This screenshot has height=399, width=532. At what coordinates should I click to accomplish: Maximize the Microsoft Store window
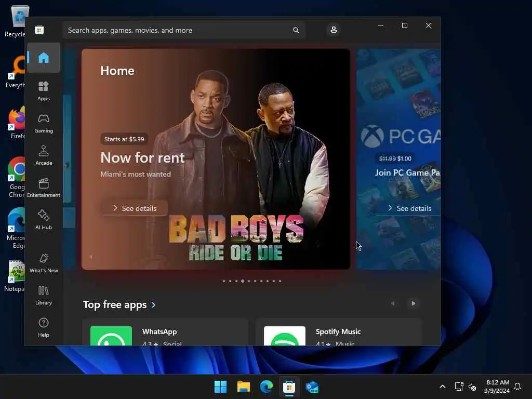point(404,25)
